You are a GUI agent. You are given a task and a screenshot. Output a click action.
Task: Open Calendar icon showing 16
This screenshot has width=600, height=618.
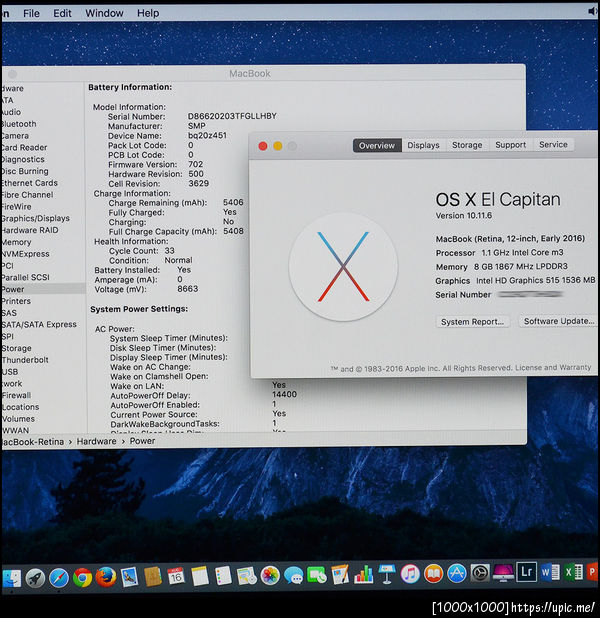(x=176, y=577)
